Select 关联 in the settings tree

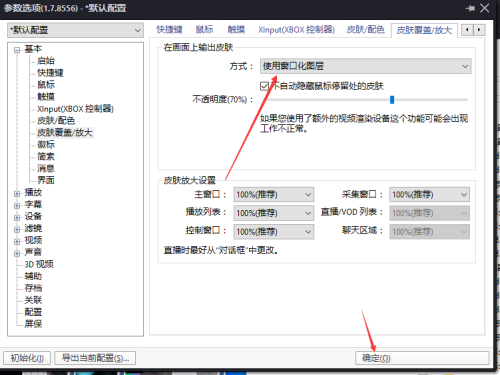(33, 300)
